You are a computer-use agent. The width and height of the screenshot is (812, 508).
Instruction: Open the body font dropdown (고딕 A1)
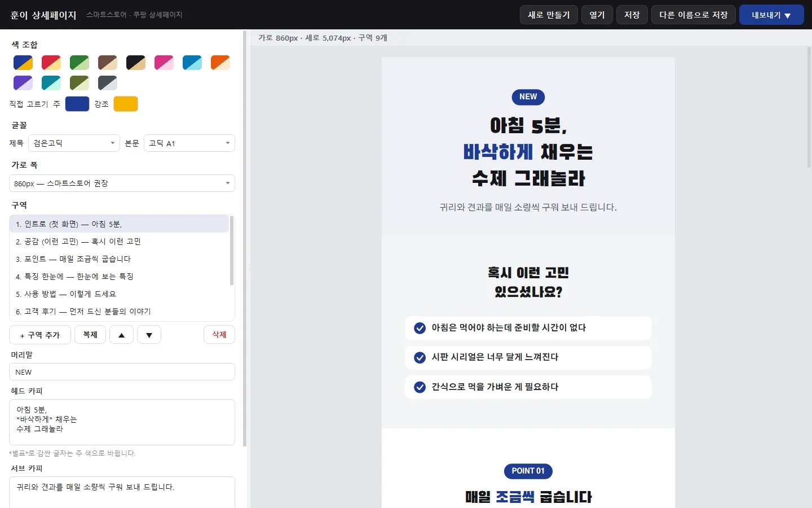189,143
